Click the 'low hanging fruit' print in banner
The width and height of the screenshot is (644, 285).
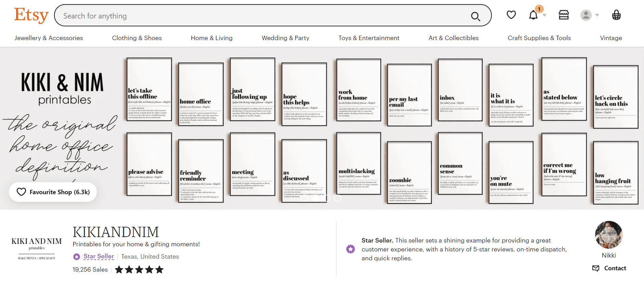click(616, 172)
